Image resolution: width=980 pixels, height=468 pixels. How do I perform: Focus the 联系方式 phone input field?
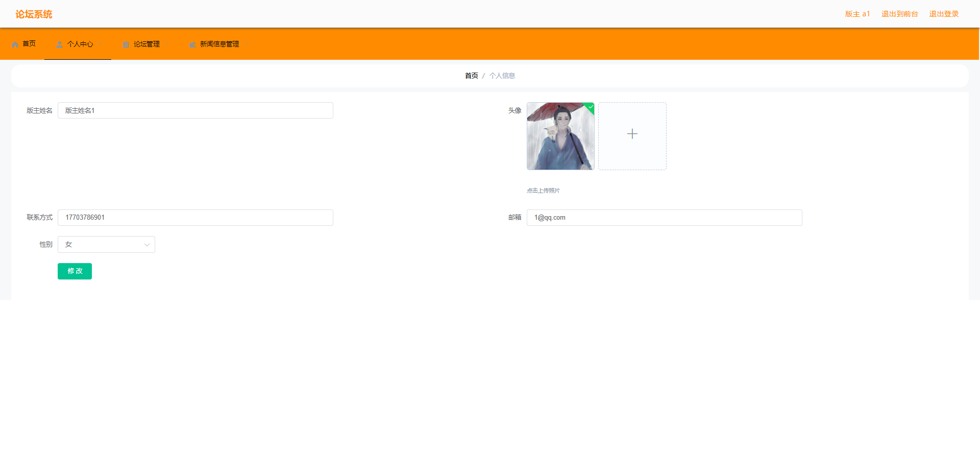pyautogui.click(x=195, y=218)
